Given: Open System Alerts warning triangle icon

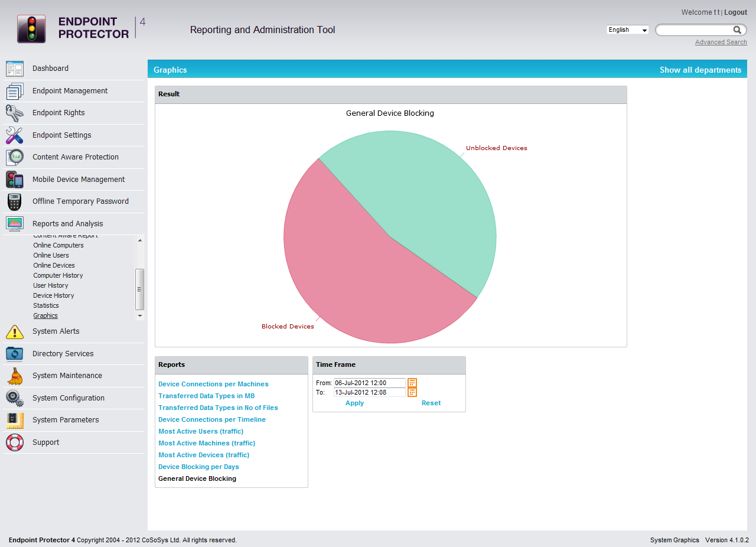Looking at the screenshot, I should (15, 331).
